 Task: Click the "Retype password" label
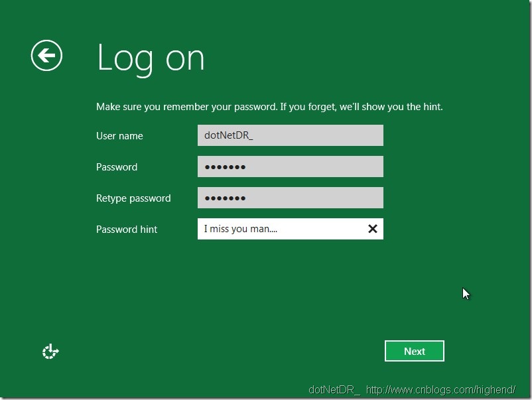[133, 198]
